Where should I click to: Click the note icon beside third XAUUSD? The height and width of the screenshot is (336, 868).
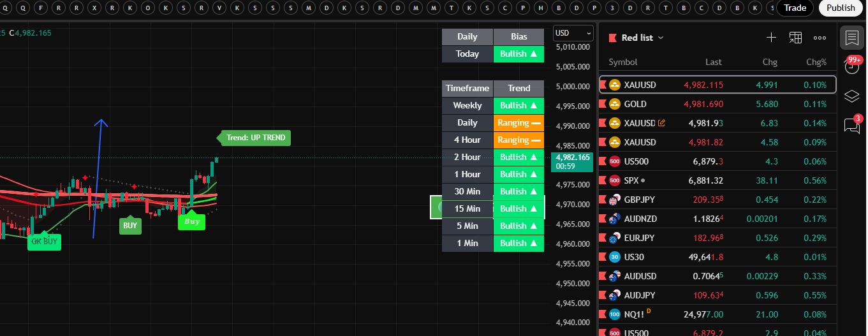pos(661,123)
